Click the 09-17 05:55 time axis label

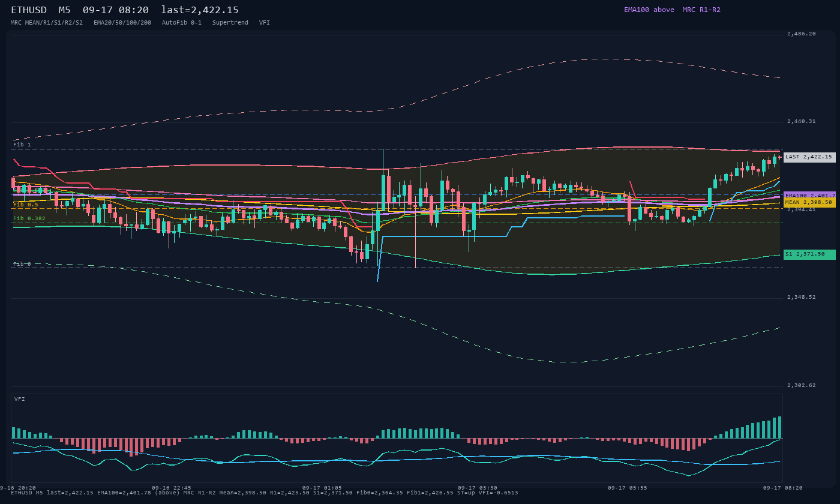[628, 488]
